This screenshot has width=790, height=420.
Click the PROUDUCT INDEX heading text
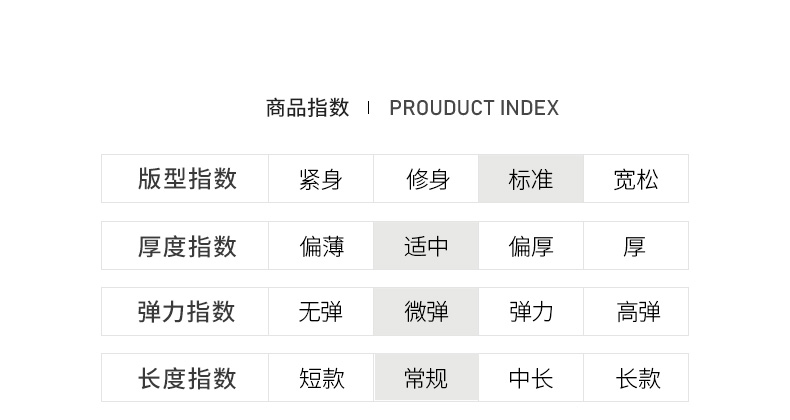(474, 108)
